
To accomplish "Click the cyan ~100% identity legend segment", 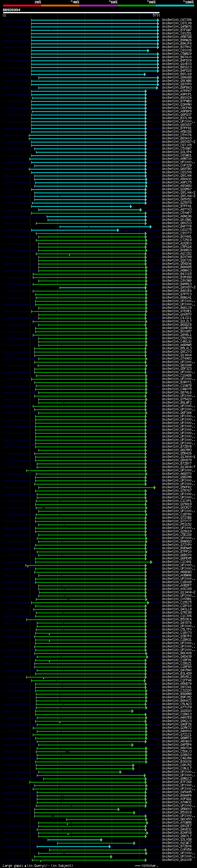I will coord(175,6).
